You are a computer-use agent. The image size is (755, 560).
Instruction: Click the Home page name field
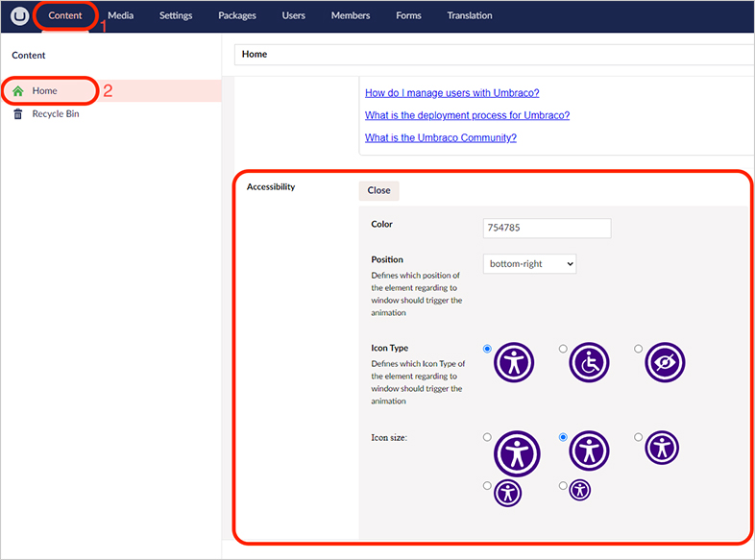495,55
